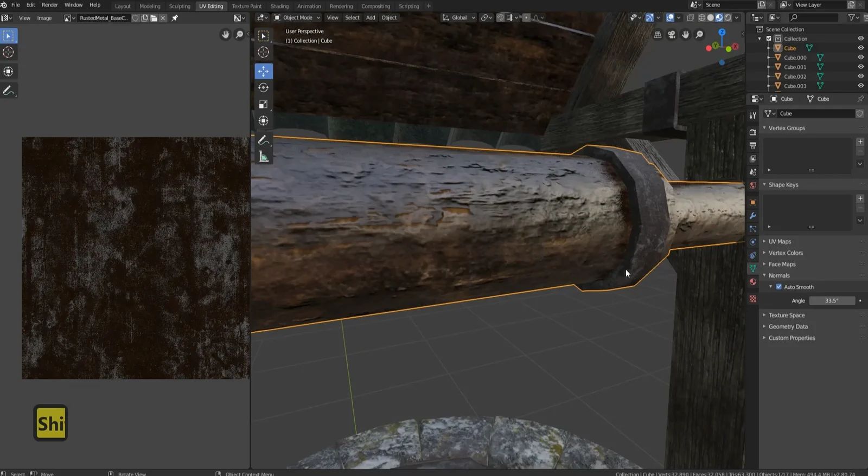Pin the image in UV editor header
The height and width of the screenshot is (476, 868).
click(x=175, y=18)
